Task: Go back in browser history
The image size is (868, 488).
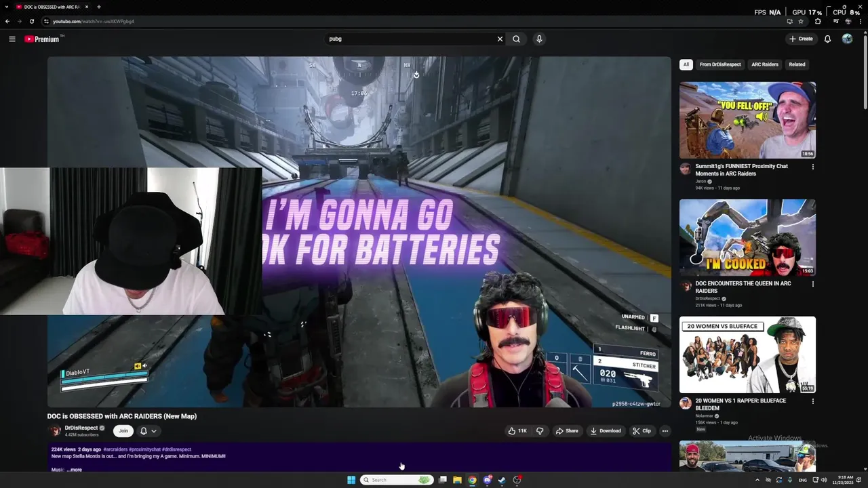Action: click(x=7, y=21)
